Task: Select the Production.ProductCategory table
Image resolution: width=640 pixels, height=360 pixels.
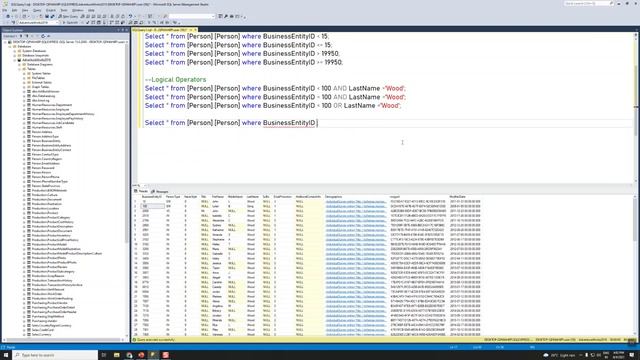Action: [x=51, y=217]
